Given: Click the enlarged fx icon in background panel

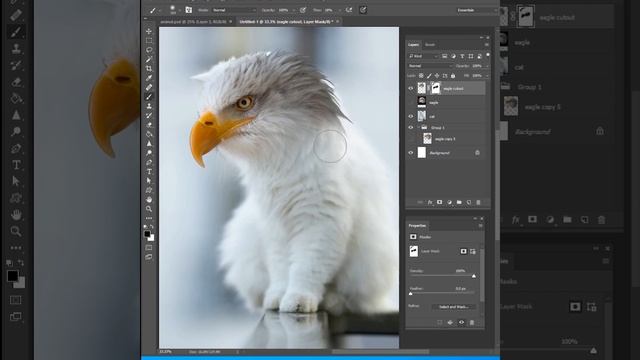Looking at the screenshot, I should (x=515, y=220).
